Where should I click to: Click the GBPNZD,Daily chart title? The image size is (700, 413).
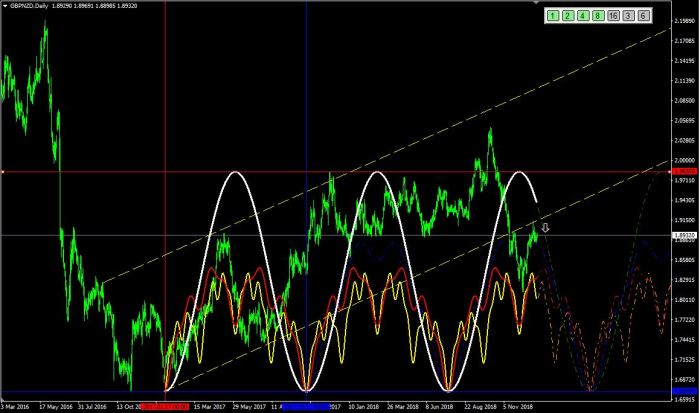[32, 6]
